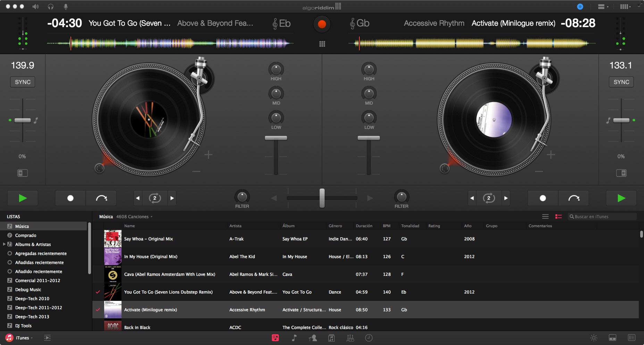
Task: Click the right deck pitch fader
Action: coord(621,120)
